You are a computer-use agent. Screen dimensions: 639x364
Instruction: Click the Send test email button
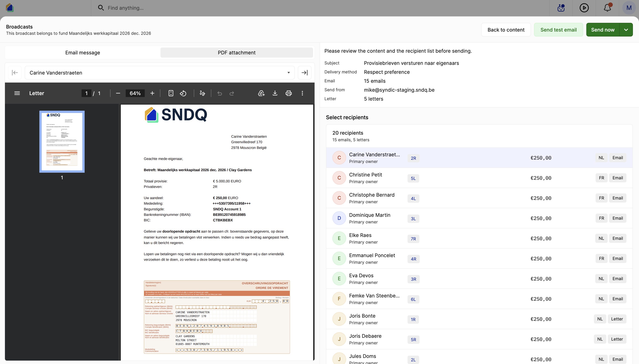coord(559,30)
